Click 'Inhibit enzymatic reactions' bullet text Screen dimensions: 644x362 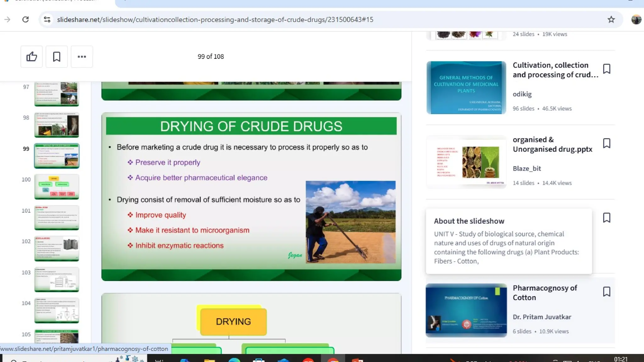click(x=179, y=245)
